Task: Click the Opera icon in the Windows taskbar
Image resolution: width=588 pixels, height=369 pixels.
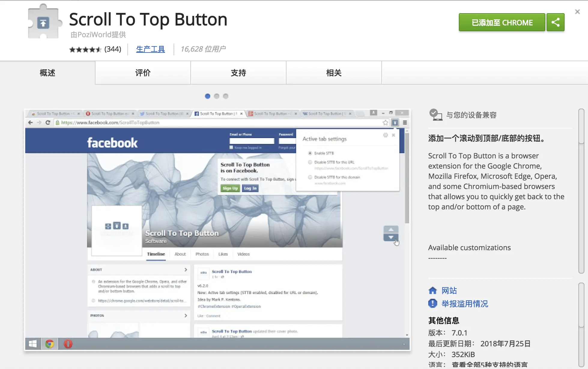Action: 68,344
